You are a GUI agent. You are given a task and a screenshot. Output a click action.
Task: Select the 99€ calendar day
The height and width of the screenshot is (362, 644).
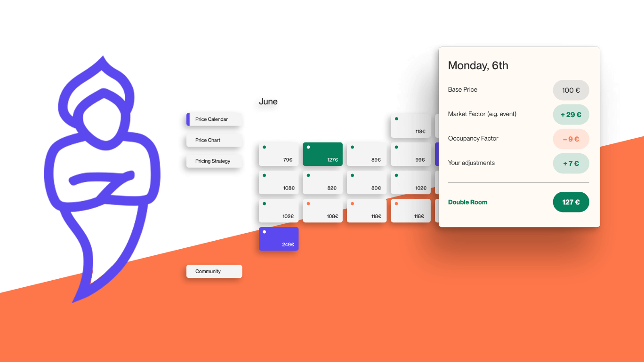tap(411, 154)
